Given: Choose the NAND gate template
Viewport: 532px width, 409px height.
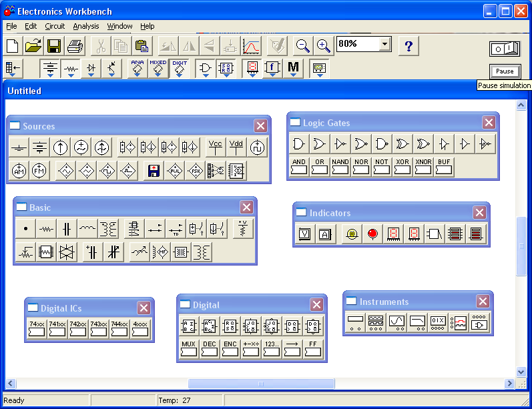Looking at the screenshot, I should click(340, 167).
